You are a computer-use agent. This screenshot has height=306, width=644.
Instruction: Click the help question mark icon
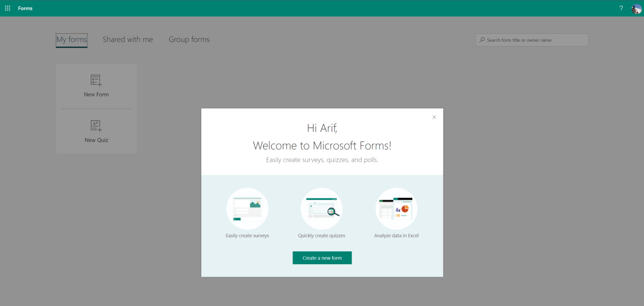(621, 8)
